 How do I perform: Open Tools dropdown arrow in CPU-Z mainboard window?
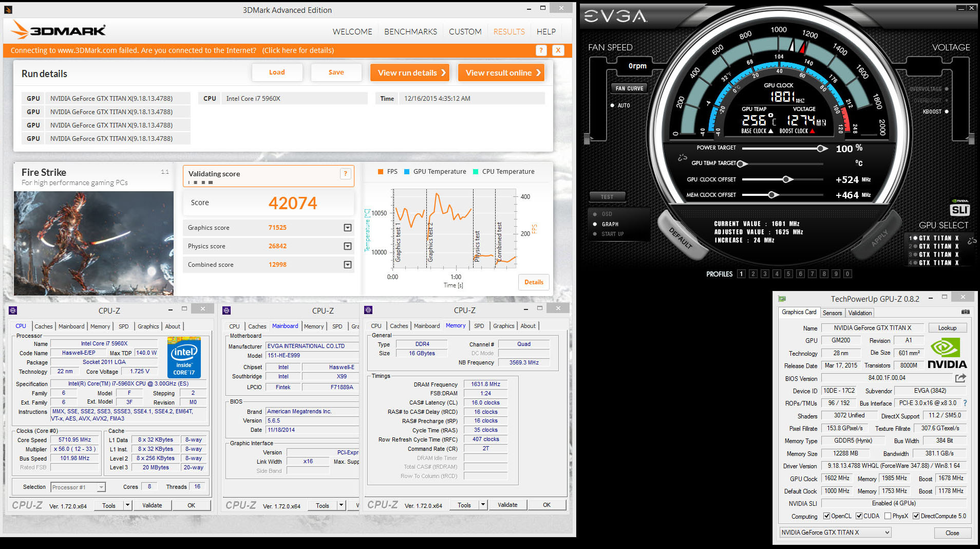342,505
